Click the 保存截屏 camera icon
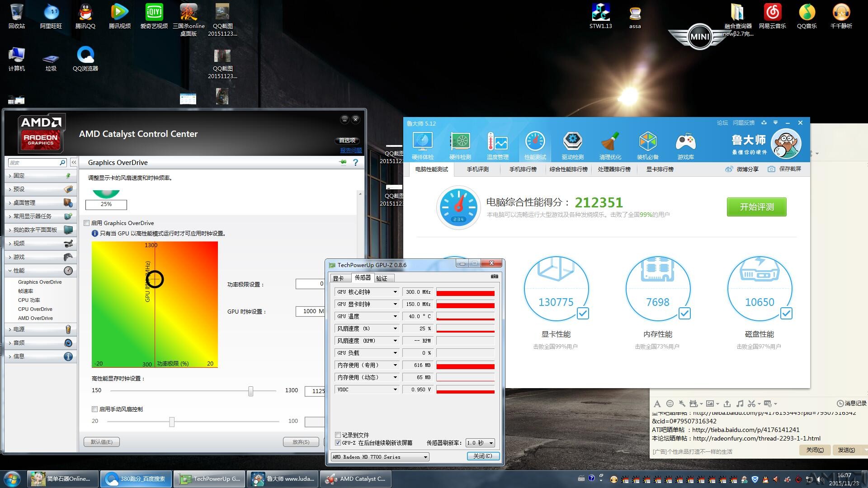868x488 pixels. [x=771, y=169]
